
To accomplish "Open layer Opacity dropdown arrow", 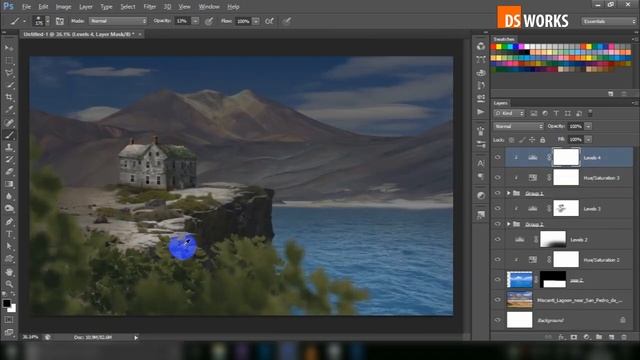I will click(588, 127).
